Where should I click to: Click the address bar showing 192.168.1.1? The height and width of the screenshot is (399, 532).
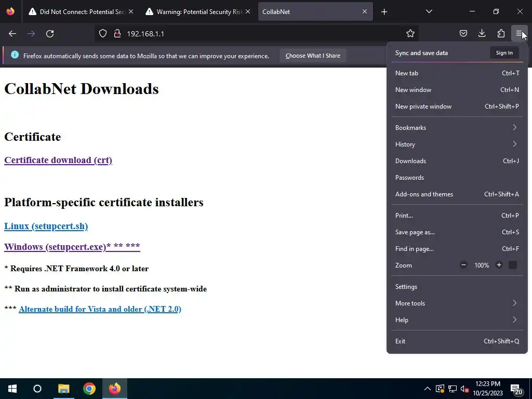(258, 34)
